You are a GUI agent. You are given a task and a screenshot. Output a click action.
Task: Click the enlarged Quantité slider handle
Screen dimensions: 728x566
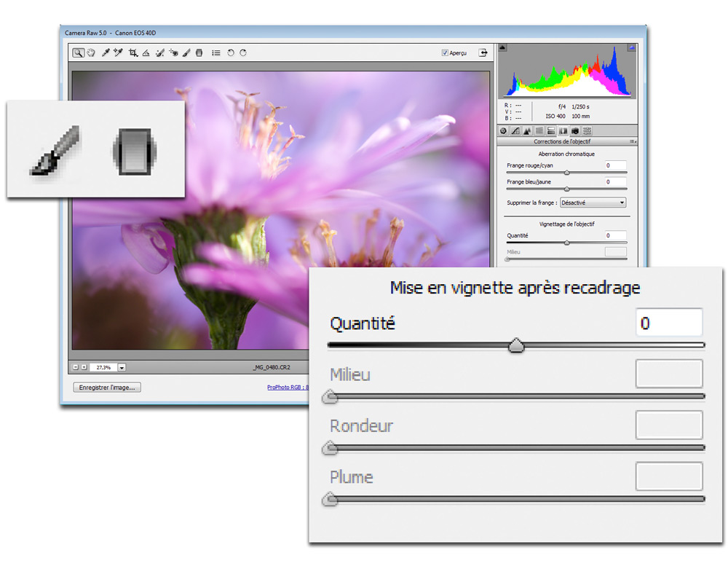(x=516, y=345)
